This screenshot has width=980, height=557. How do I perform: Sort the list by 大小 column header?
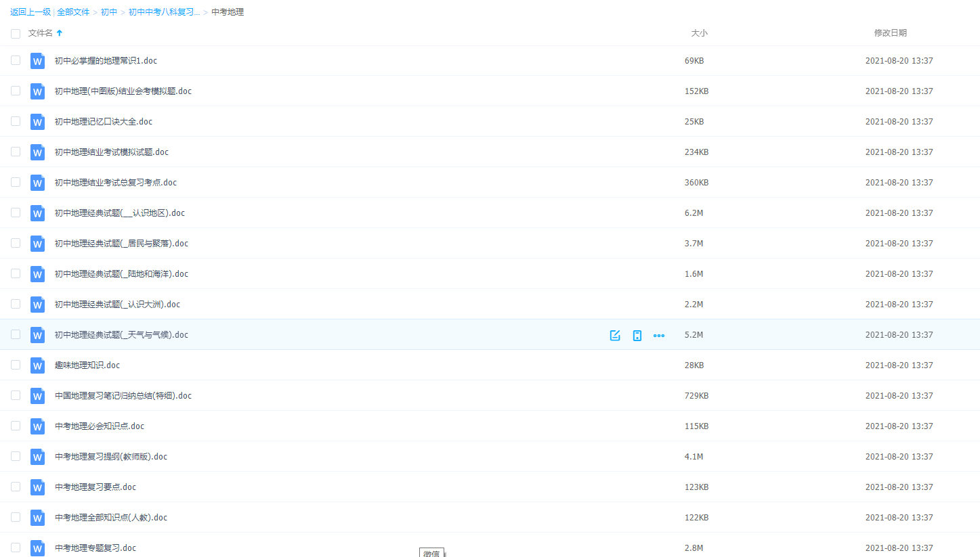(699, 33)
